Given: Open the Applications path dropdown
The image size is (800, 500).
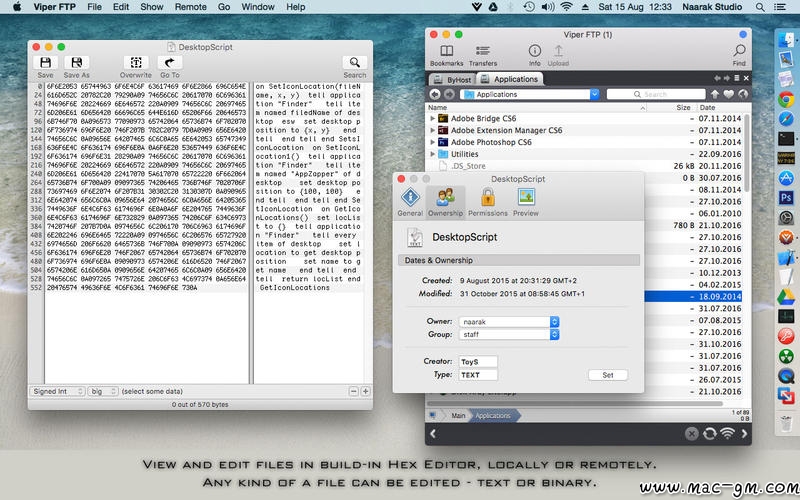Looking at the screenshot, I should [594, 94].
